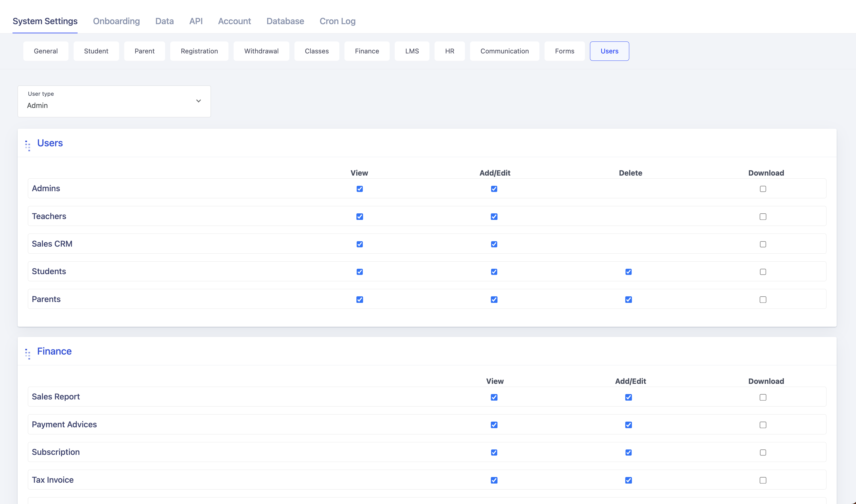856x504 pixels.
Task: Toggle Add/Edit checkbox for Subscription
Action: tap(628, 452)
